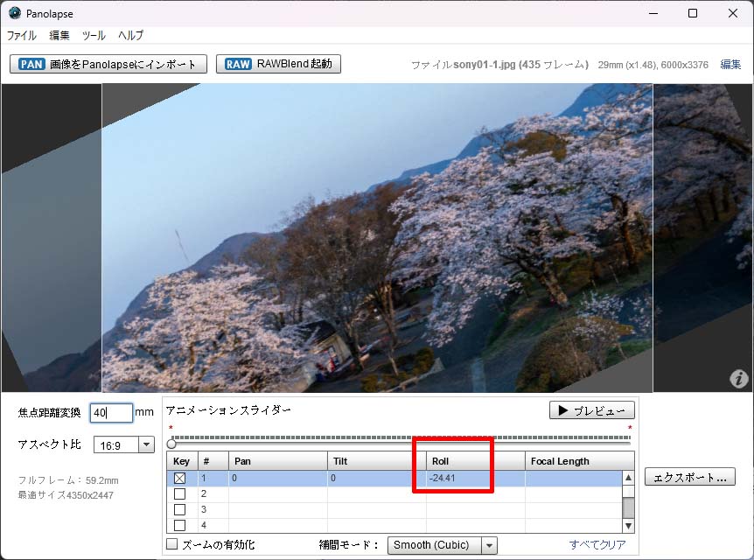This screenshot has height=560, width=754.
Task: Click the PAN badge icon on import button
Action: [x=31, y=64]
